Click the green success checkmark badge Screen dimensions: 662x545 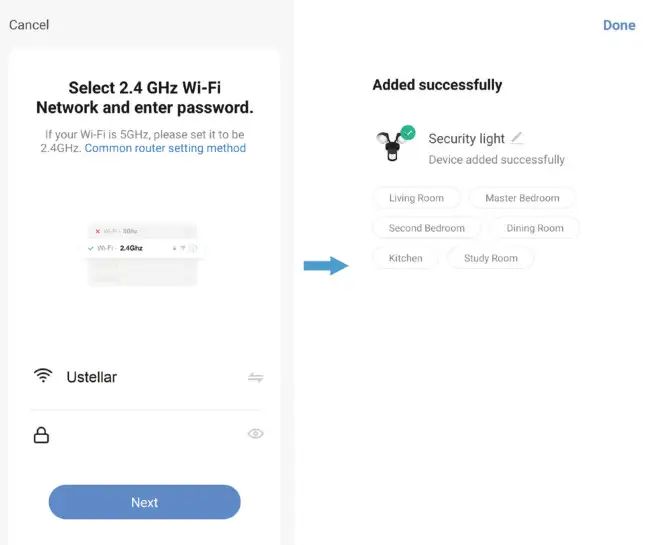pyautogui.click(x=408, y=132)
